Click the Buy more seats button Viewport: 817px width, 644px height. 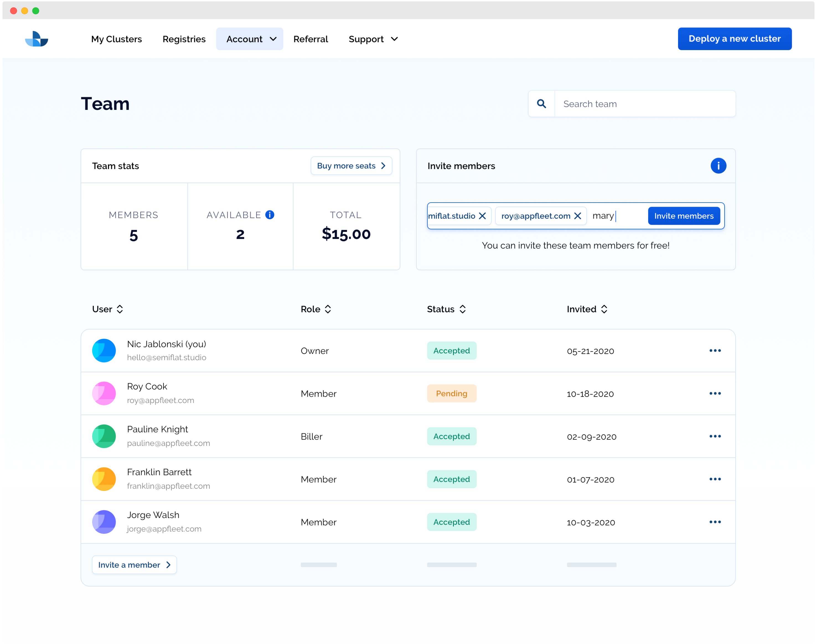click(x=351, y=166)
